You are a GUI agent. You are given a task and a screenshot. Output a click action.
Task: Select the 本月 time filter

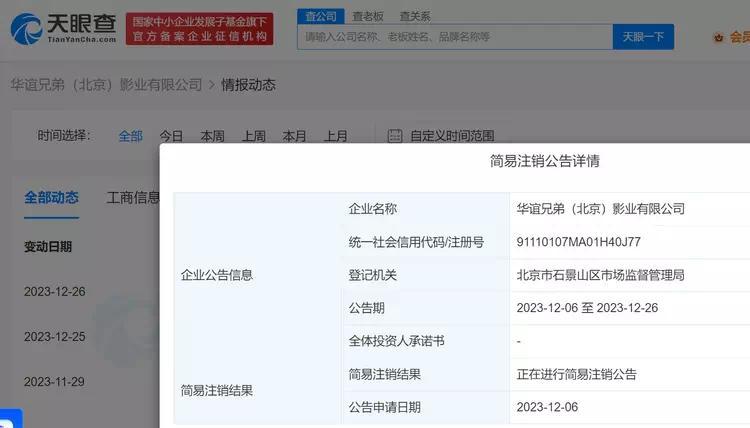294,136
